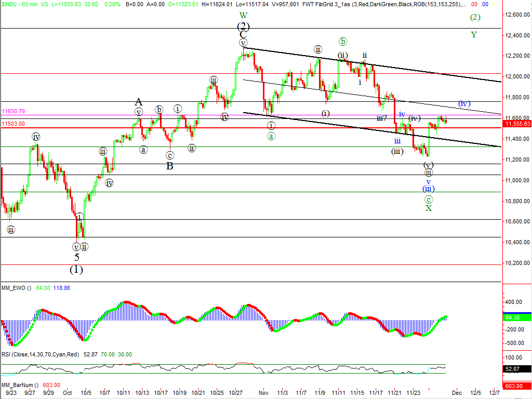Select the green W wave label
This screenshot has height=399, width=532.
pyautogui.click(x=243, y=16)
